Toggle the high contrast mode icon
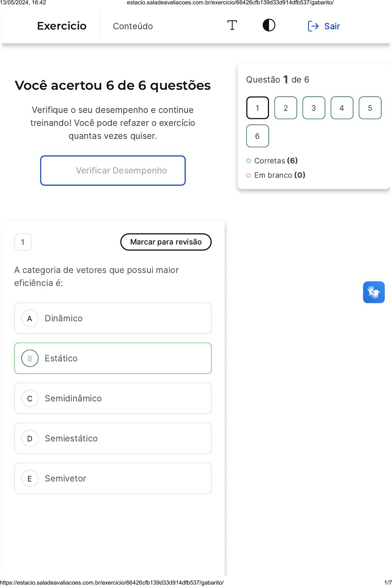The width and height of the screenshot is (392, 586). (269, 26)
